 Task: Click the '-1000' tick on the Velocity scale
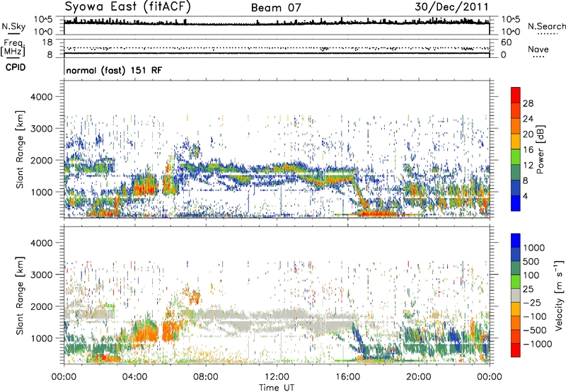[538, 344]
